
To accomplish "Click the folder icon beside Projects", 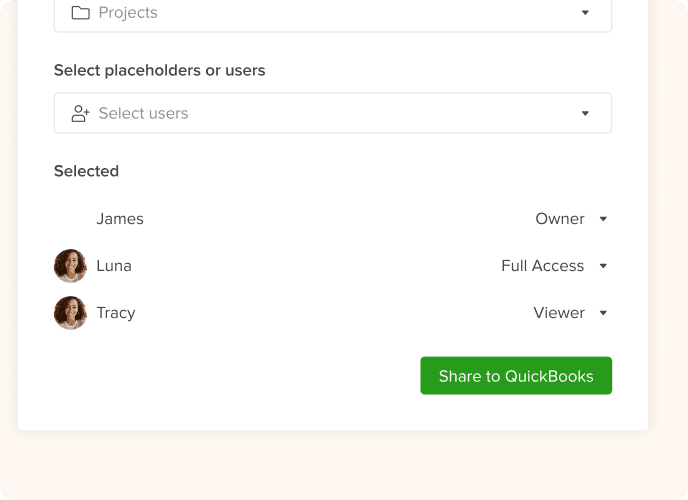I will point(80,13).
